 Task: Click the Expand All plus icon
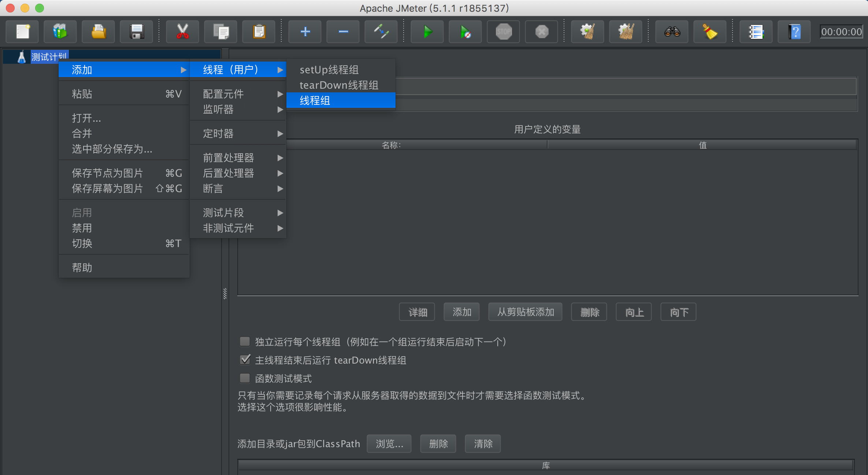point(305,32)
